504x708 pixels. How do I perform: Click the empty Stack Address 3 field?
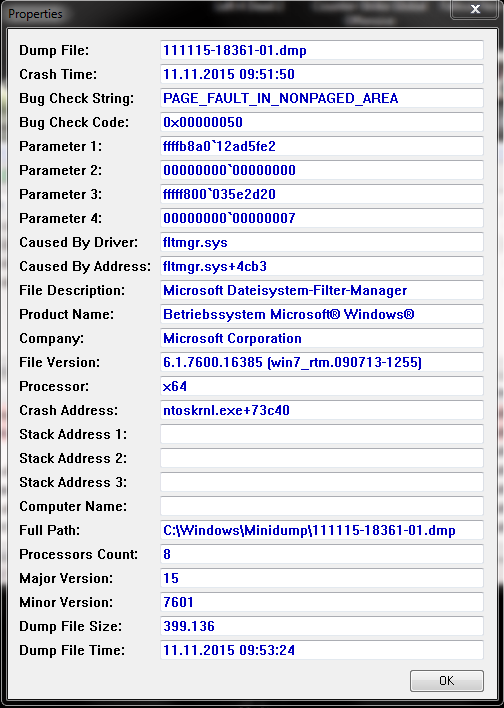322,482
